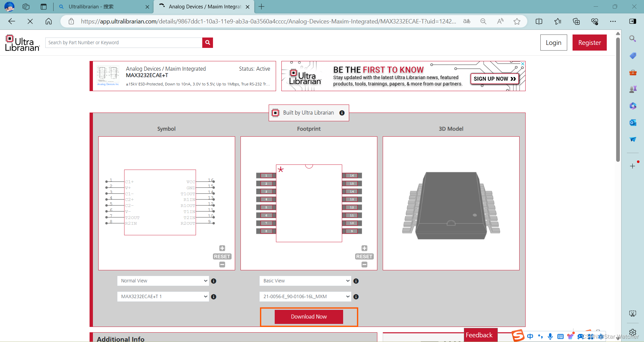
Task: Open sidebar search
Action: pos(633,39)
